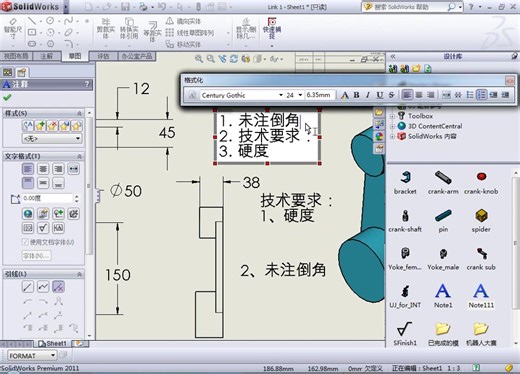This screenshot has width=520, height=374.
Task: Click the 智能尺寸 smart dimension tool
Action: 13,29
